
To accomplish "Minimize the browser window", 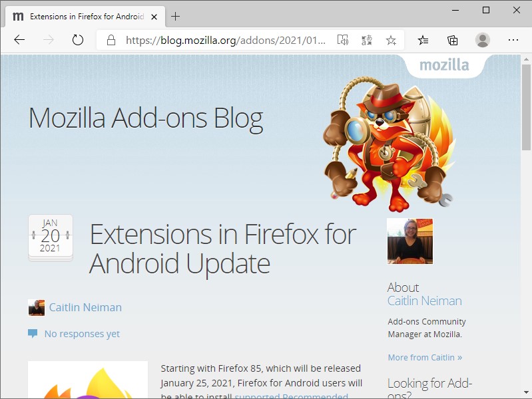I will [x=455, y=10].
